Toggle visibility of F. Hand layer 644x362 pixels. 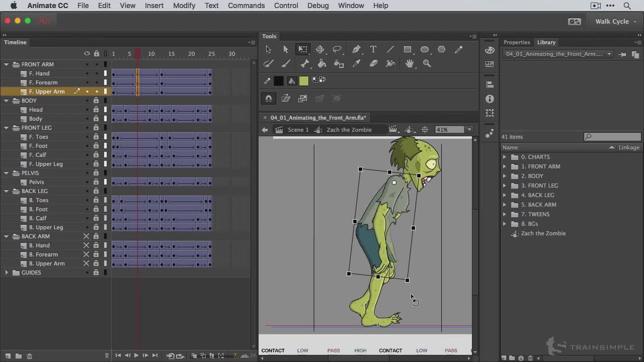pyautogui.click(x=87, y=73)
